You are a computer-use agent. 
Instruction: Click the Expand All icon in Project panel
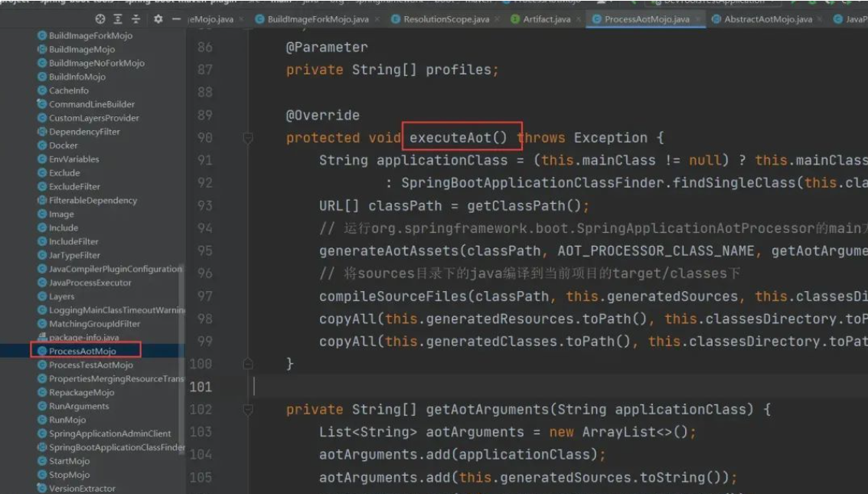coord(118,21)
